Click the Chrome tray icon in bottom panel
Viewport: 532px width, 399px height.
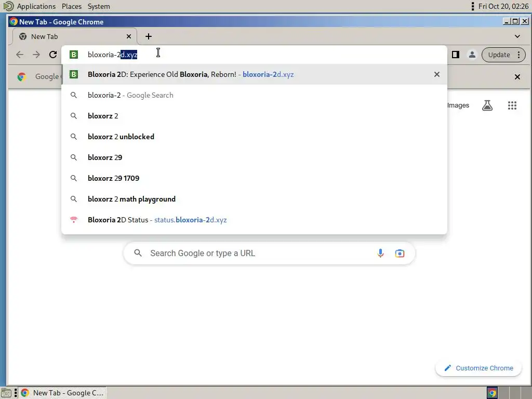coord(493,393)
